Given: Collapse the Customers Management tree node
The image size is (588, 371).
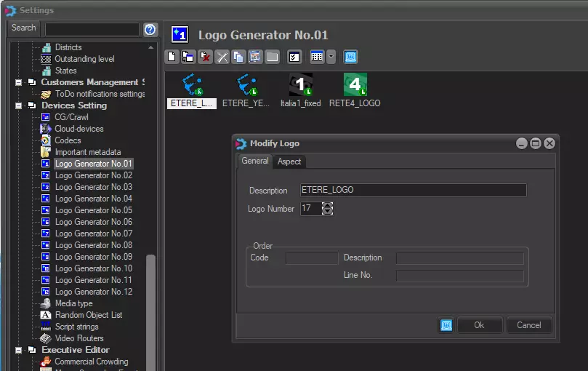Looking at the screenshot, I should [x=18, y=82].
